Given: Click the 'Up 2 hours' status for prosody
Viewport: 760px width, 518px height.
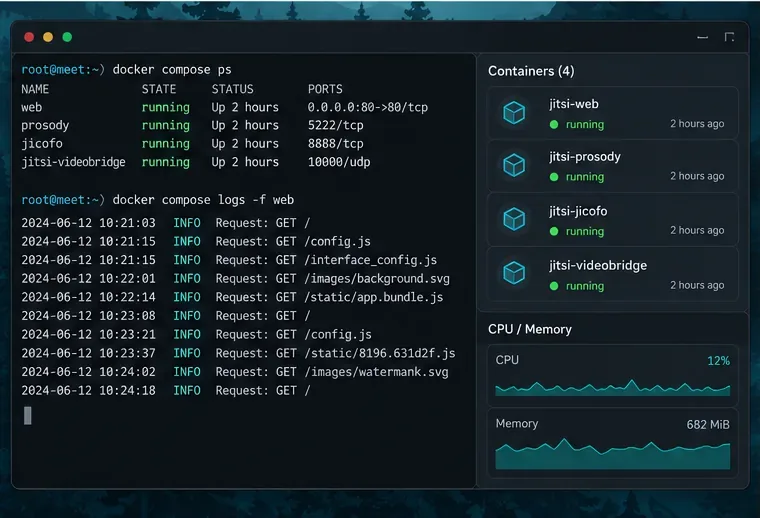Looking at the screenshot, I should tap(245, 126).
